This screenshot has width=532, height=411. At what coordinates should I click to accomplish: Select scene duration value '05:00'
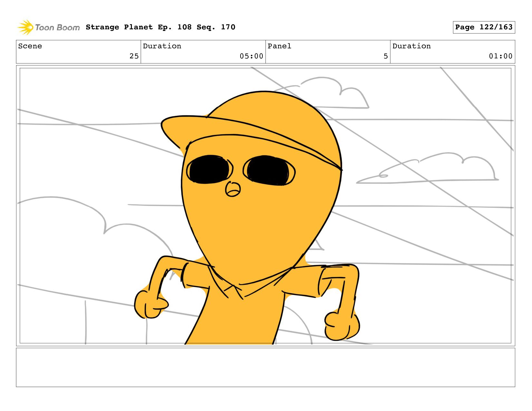251,56
